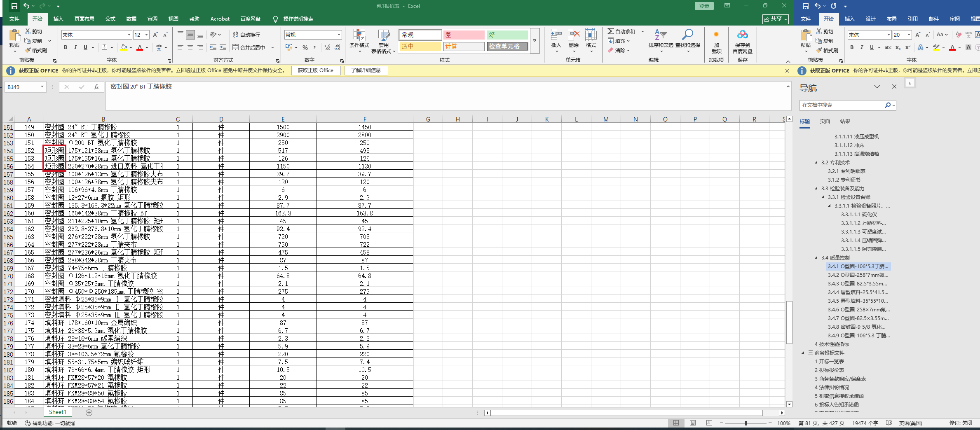Viewport: 980px width, 430px height.
Task: Click the 获取正版 Office button
Action: click(x=316, y=70)
